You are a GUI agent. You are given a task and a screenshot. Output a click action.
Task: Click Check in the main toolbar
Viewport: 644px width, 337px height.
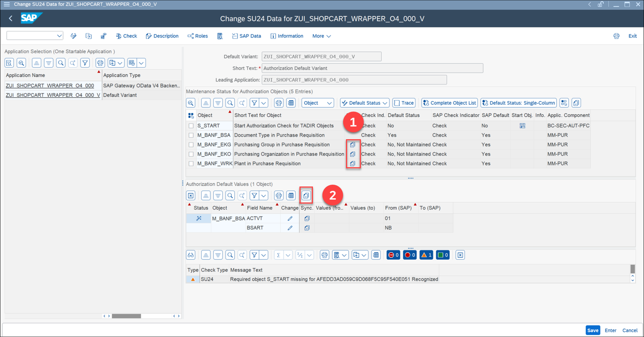point(127,36)
